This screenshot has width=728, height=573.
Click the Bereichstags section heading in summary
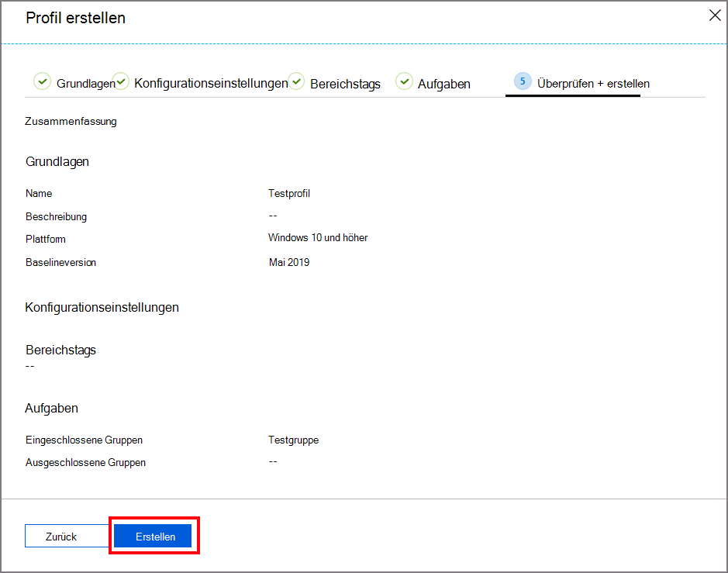60,350
